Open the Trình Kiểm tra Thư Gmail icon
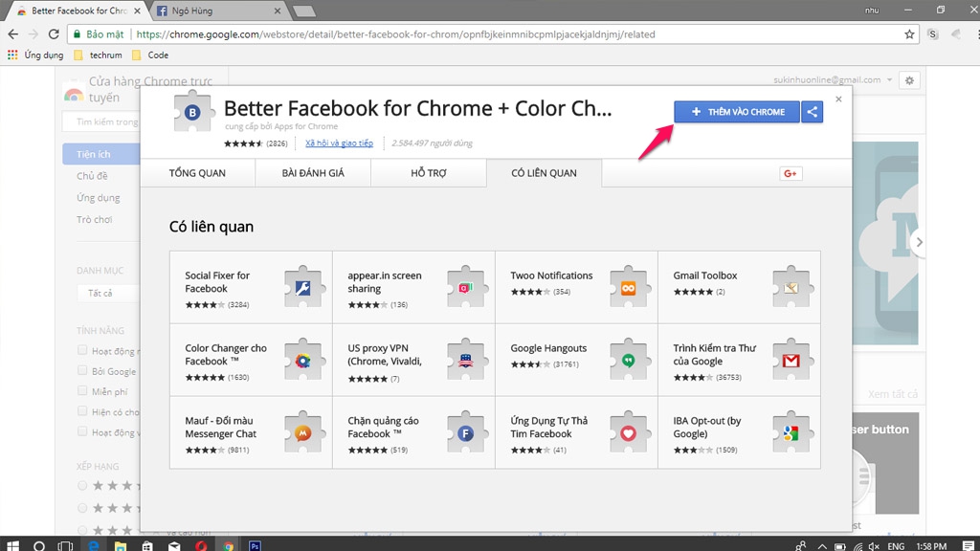The width and height of the screenshot is (980, 551). [791, 360]
